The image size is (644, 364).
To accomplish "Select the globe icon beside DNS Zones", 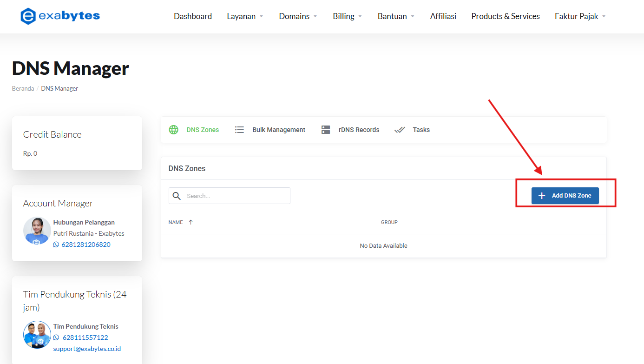I will coord(173,130).
